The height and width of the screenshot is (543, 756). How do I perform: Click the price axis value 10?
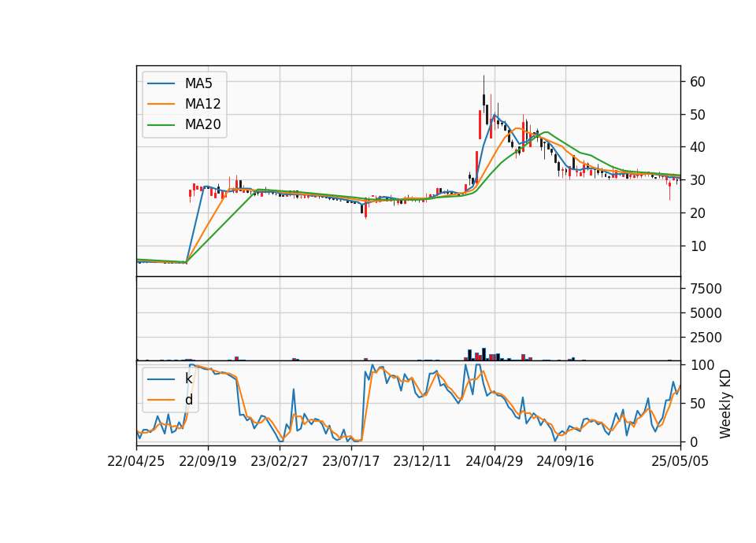pos(698,246)
